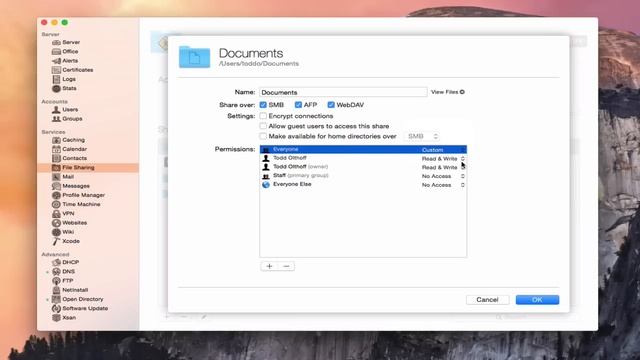Image resolution: width=640 pixels, height=360 pixels.
Task: Open the Wiki service icon
Action: pos(56,232)
